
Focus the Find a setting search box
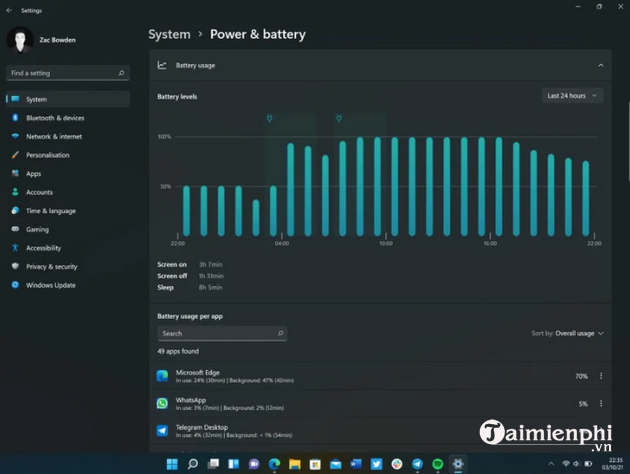[x=68, y=73]
